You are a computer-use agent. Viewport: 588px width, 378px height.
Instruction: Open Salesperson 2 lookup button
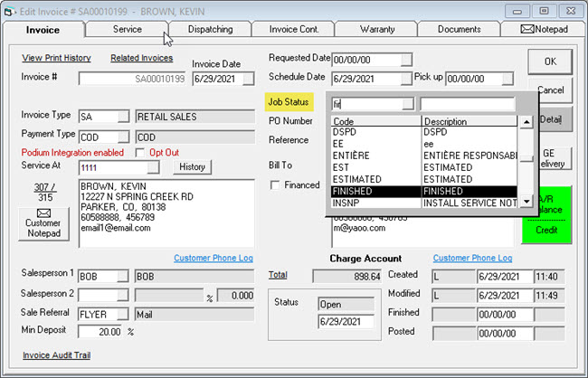[123, 296]
